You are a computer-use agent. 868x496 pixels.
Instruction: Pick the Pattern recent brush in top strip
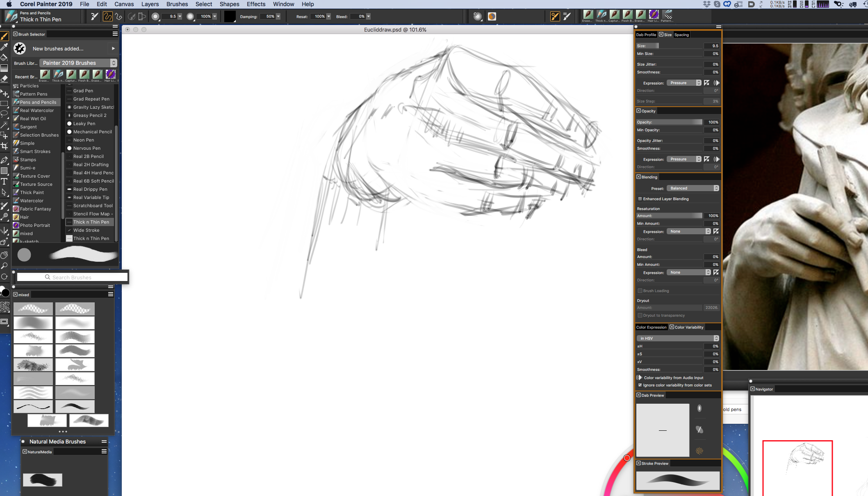pyautogui.click(x=668, y=15)
